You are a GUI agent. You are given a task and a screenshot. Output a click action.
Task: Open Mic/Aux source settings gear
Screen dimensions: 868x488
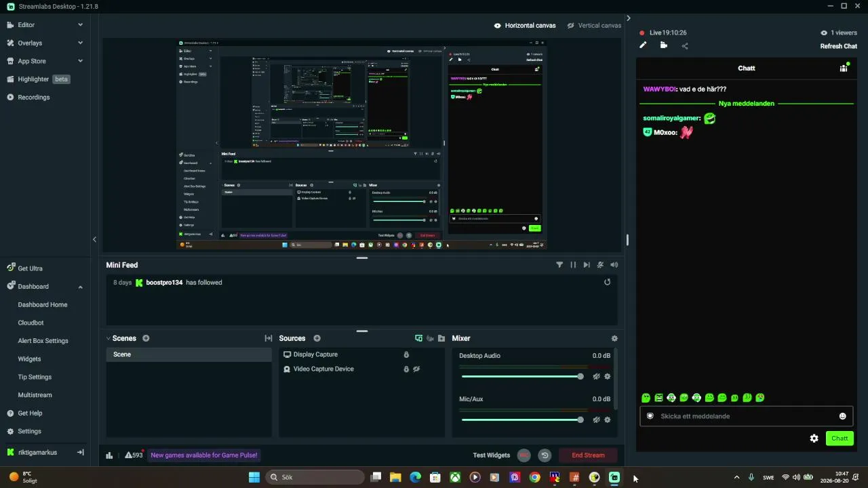coord(607,420)
